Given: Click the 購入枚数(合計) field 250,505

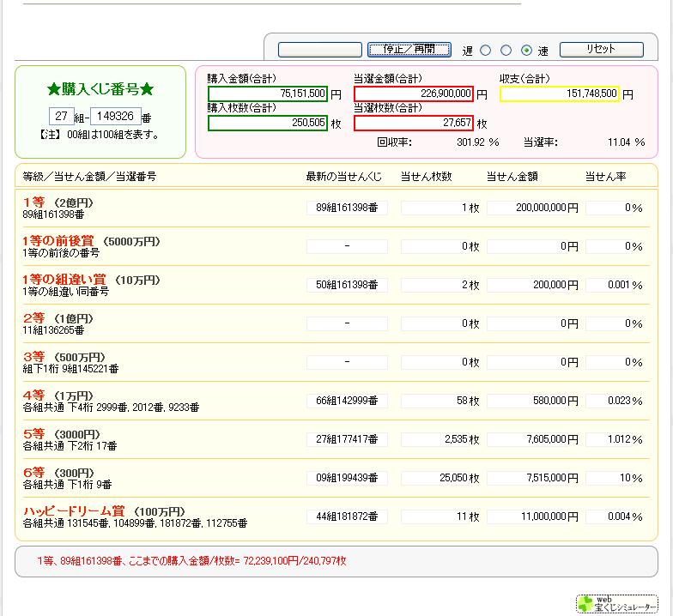Looking at the screenshot, I should click(268, 123).
